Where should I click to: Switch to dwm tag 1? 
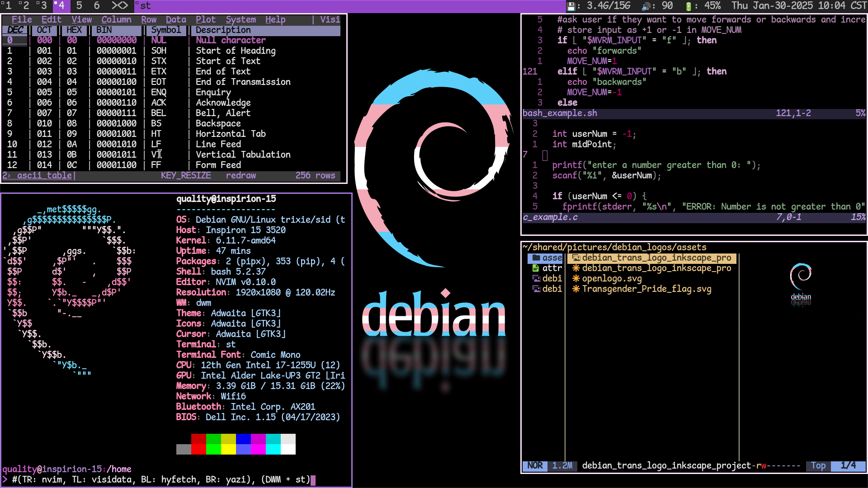pyautogui.click(x=7, y=6)
